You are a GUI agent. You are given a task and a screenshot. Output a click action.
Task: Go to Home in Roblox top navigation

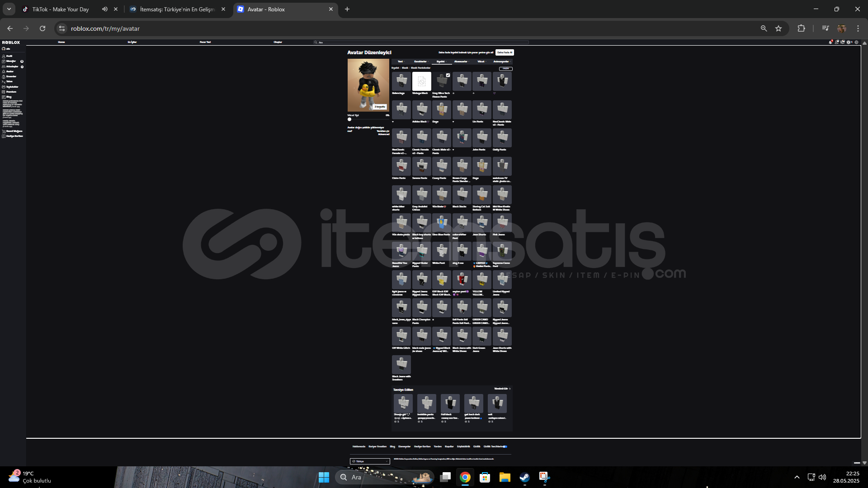tap(61, 42)
